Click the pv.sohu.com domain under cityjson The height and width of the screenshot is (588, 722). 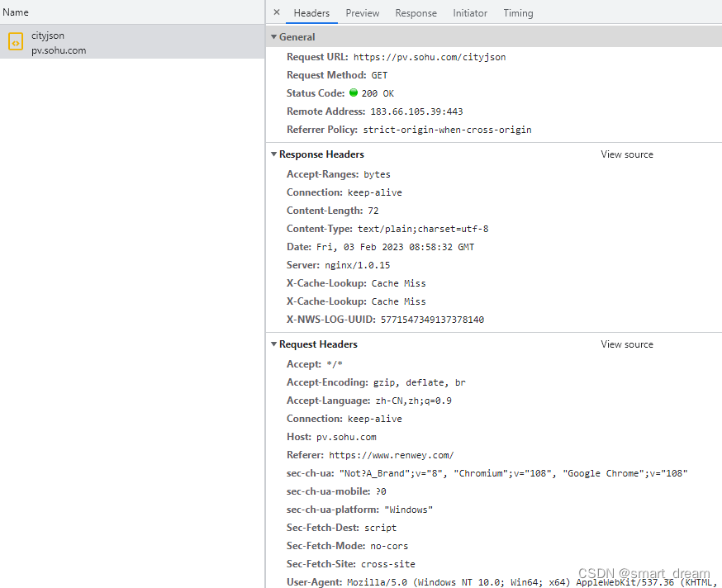pyautogui.click(x=59, y=50)
